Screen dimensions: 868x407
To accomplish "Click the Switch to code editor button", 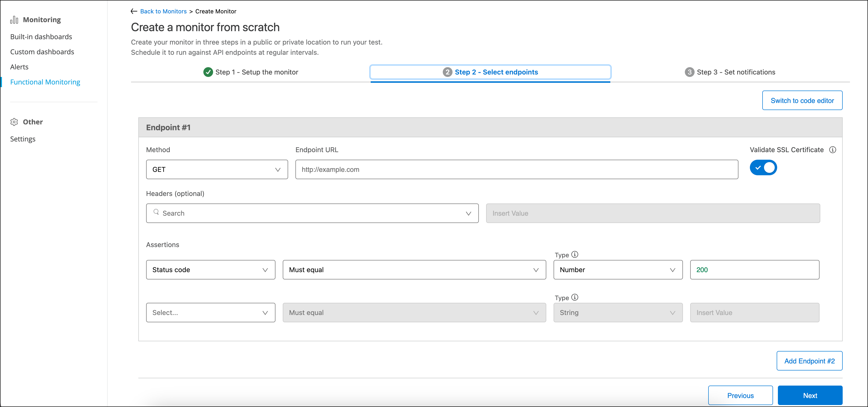I will [802, 101].
